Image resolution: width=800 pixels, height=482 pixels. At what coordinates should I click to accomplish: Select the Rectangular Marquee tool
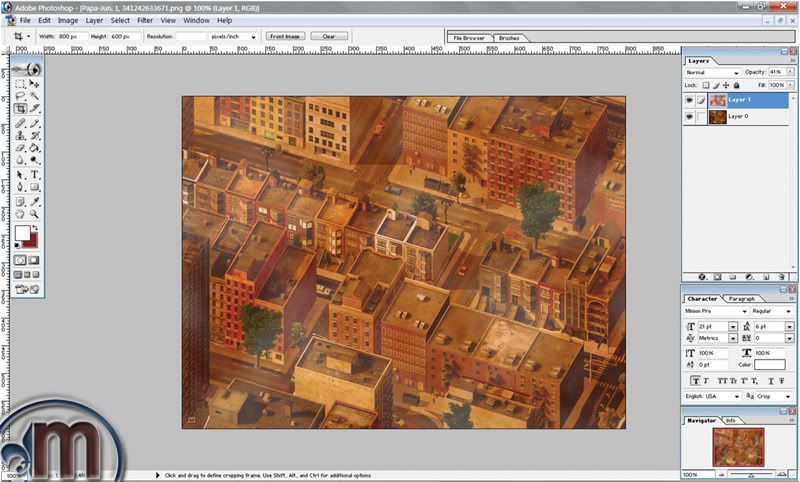tap(20, 84)
